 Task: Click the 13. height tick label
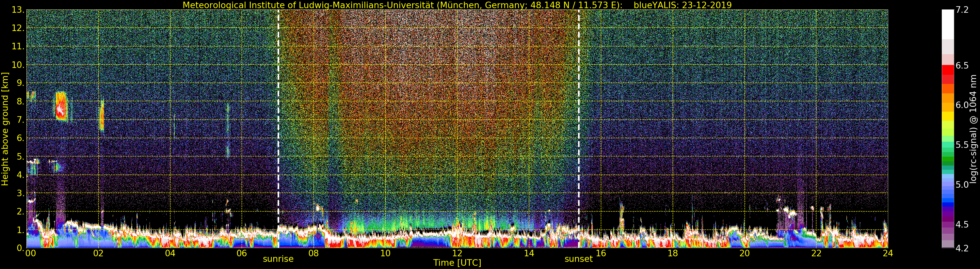tap(18, 10)
